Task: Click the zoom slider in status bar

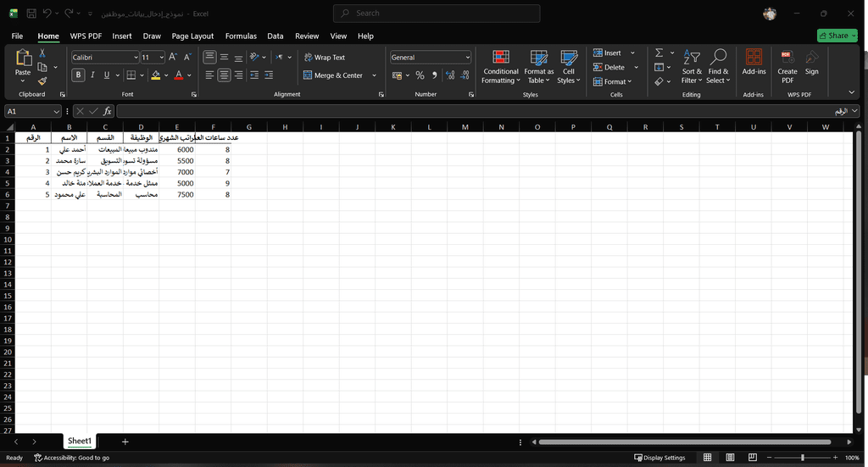Action: (802, 458)
